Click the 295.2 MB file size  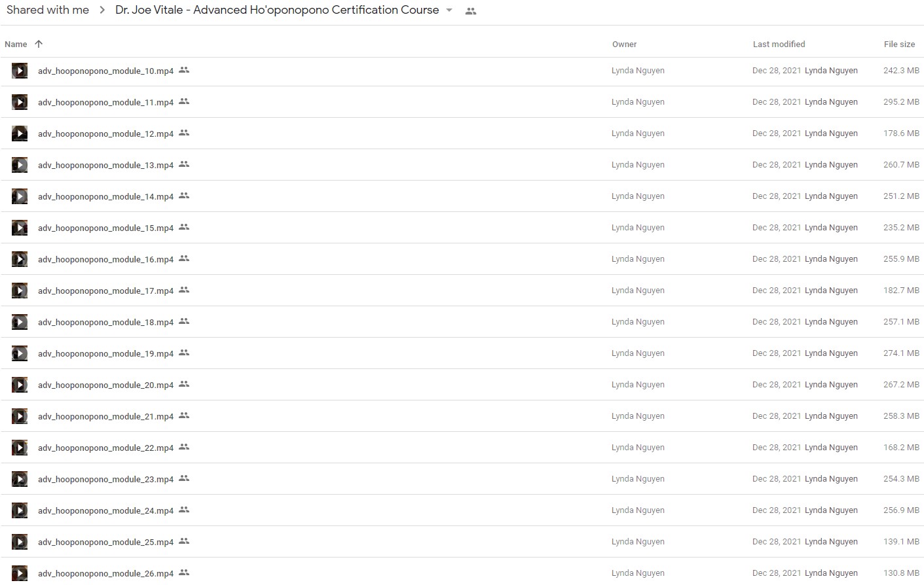click(901, 102)
